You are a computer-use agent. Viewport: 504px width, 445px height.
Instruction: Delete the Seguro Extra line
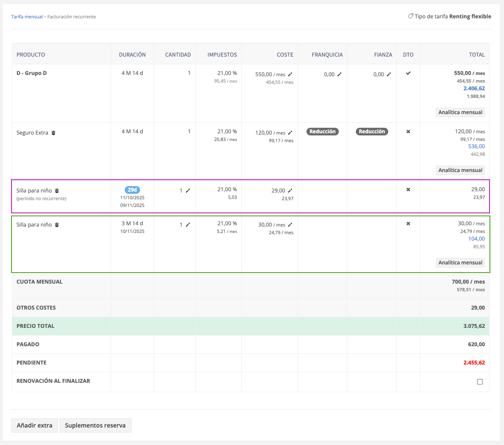tap(54, 133)
